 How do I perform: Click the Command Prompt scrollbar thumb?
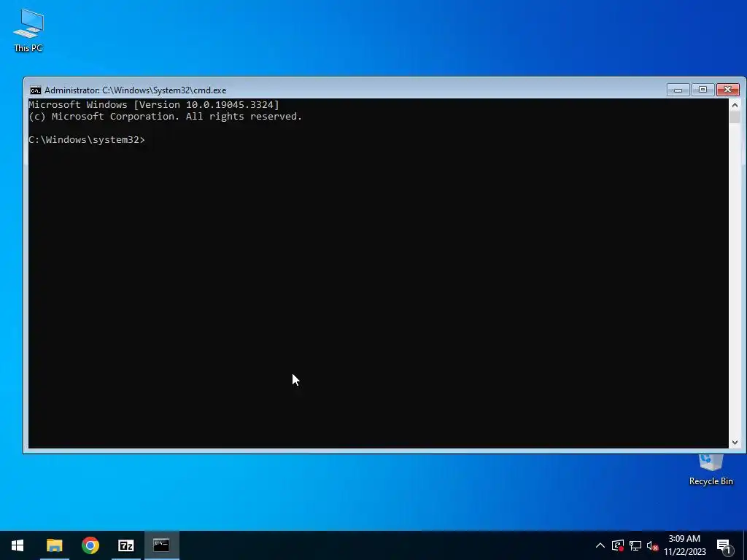[x=735, y=117]
